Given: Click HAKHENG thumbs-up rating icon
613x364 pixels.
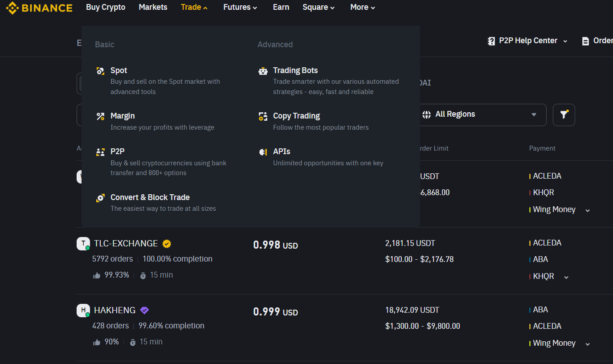Looking at the screenshot, I should pos(97,343).
